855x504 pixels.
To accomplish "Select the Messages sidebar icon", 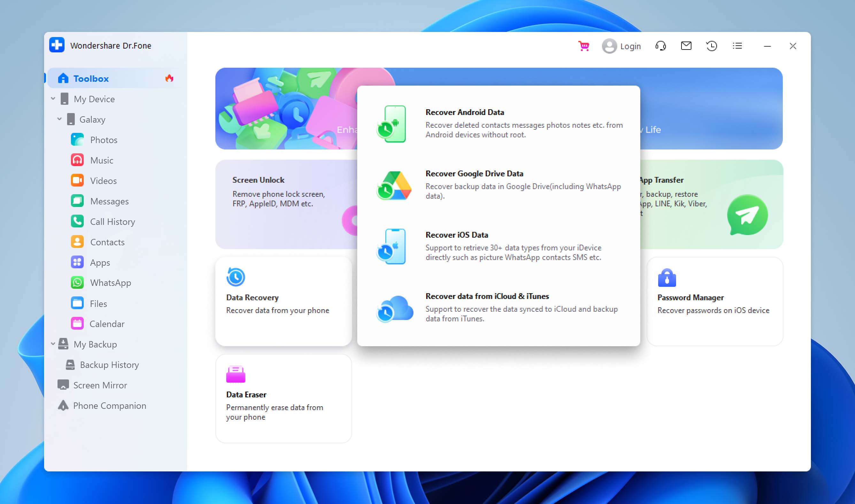I will tap(77, 201).
